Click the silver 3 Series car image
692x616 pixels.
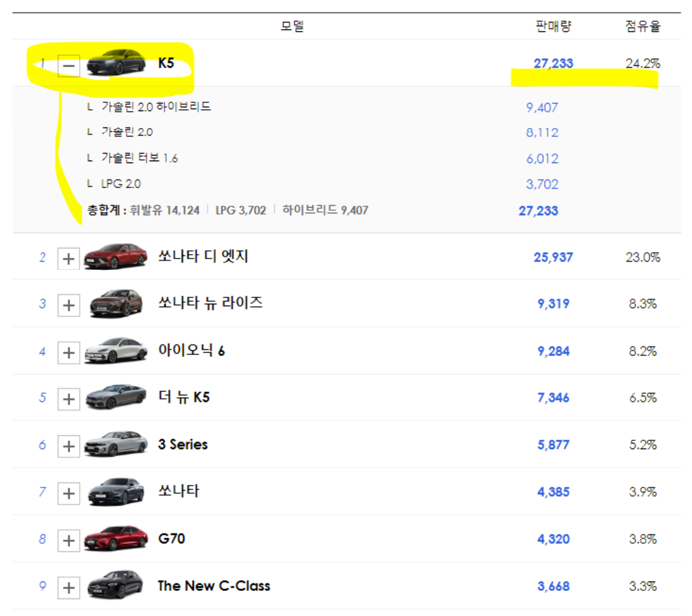(x=115, y=443)
